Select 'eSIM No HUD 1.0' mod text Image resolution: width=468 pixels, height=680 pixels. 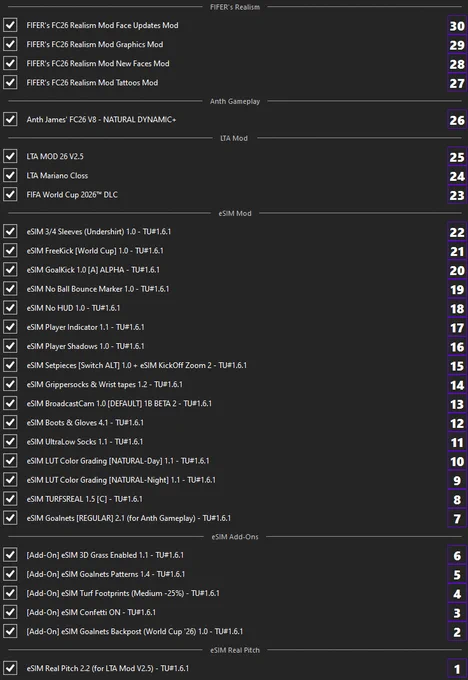tap(56, 307)
